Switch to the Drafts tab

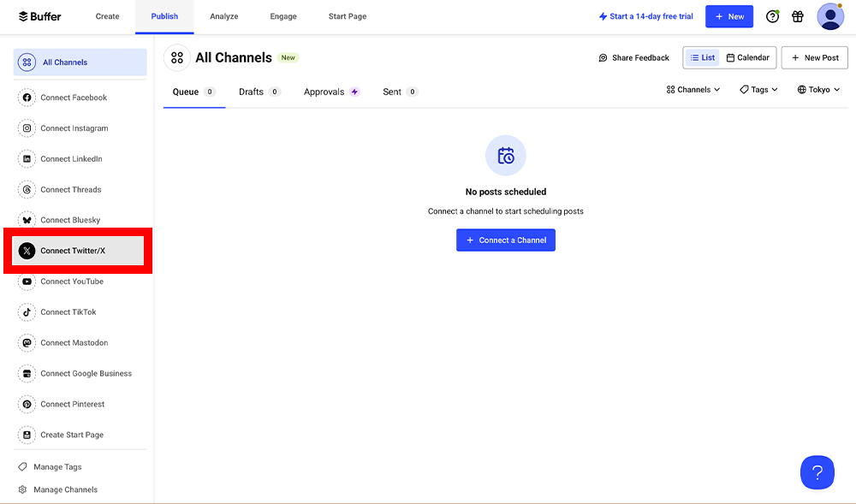[260, 92]
